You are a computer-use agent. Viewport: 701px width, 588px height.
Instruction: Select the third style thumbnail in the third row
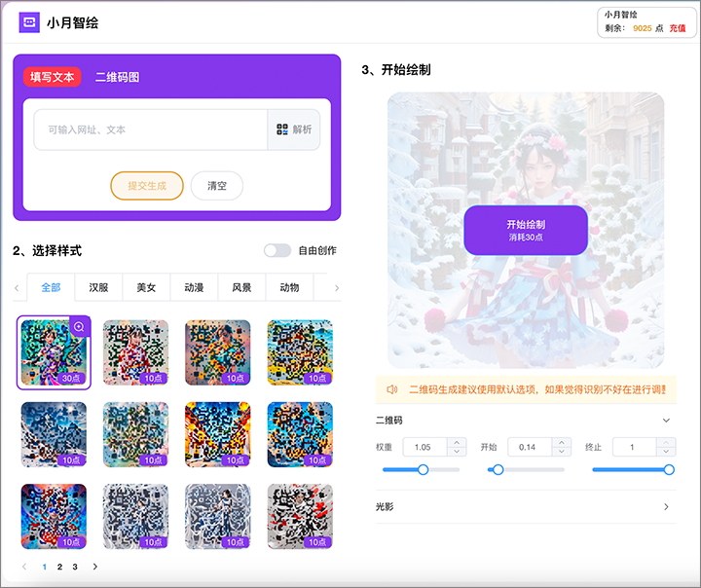tap(218, 517)
